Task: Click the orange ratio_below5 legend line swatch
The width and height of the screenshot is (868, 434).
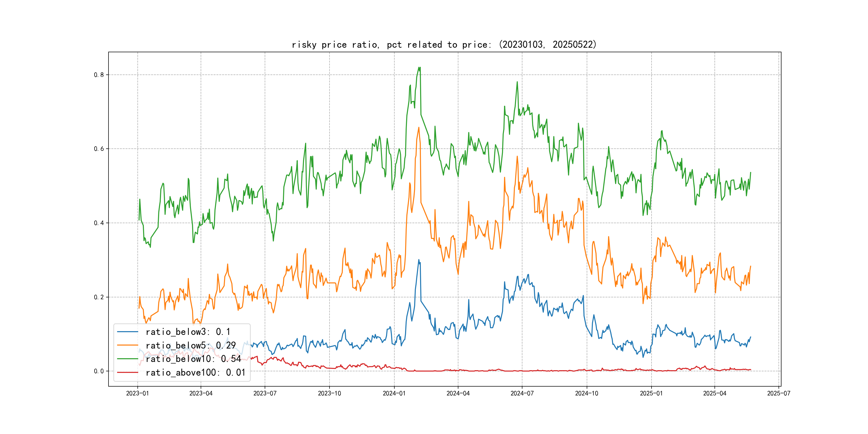Action: point(127,345)
